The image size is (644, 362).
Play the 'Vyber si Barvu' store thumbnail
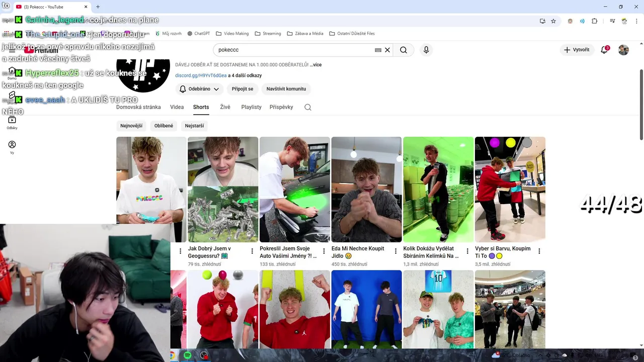point(510,190)
